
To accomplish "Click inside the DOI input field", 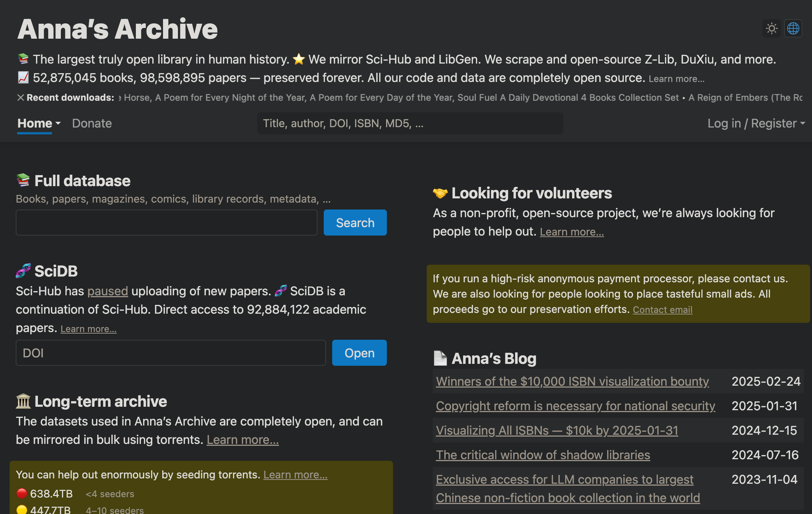I will pos(170,353).
